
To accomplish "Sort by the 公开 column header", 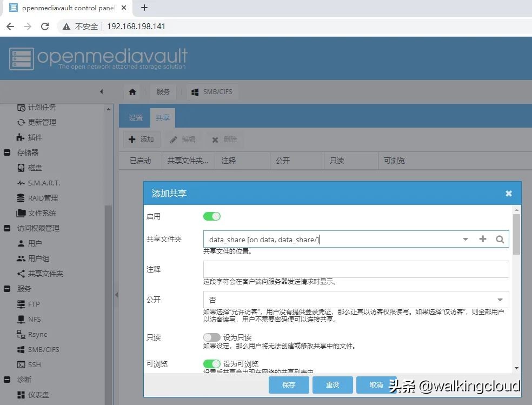I will [297, 161].
